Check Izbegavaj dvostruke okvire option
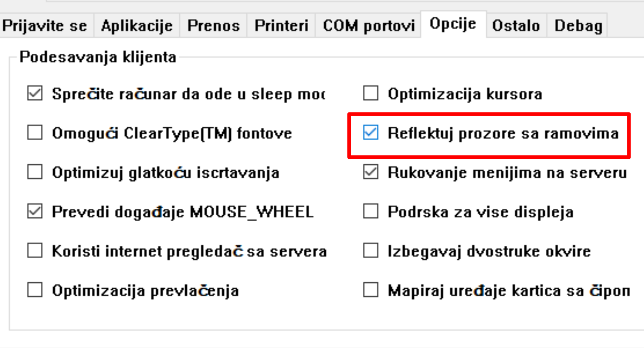644x348 pixels. pos(370,252)
